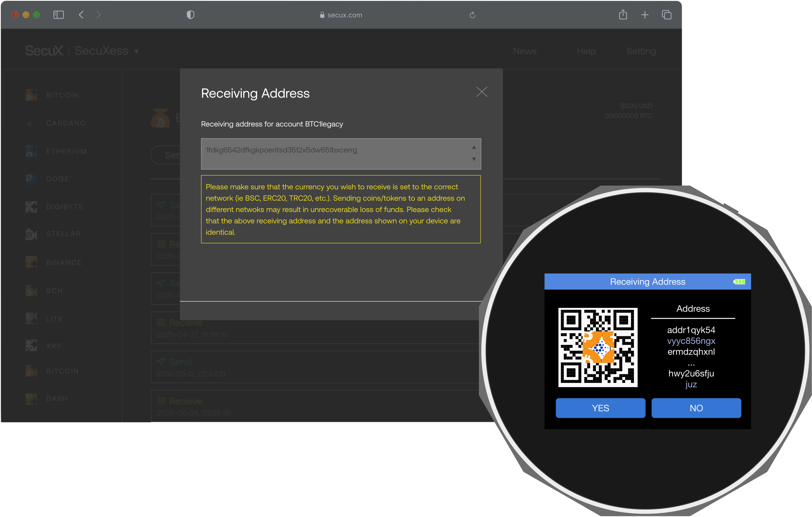This screenshot has width=812, height=517.
Task: Reload the secux.com page
Action: 472,15
